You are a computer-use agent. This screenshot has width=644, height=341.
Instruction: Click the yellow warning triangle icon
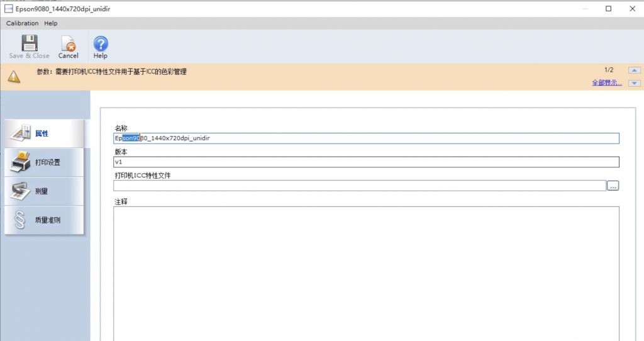pos(14,76)
